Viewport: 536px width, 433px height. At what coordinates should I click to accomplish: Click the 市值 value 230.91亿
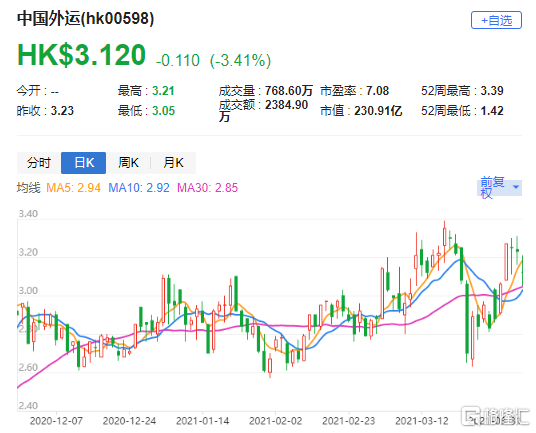click(x=378, y=111)
